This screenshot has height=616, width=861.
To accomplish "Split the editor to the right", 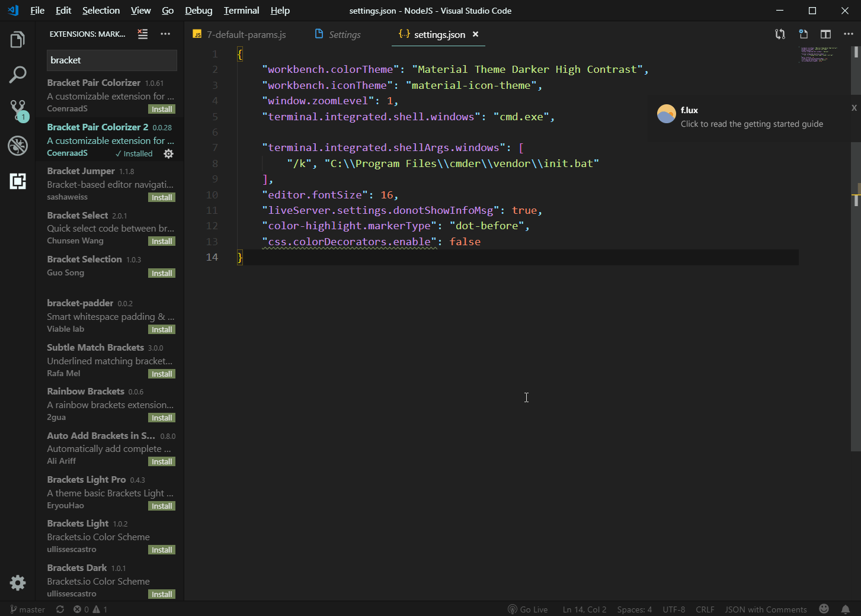I will coord(825,34).
